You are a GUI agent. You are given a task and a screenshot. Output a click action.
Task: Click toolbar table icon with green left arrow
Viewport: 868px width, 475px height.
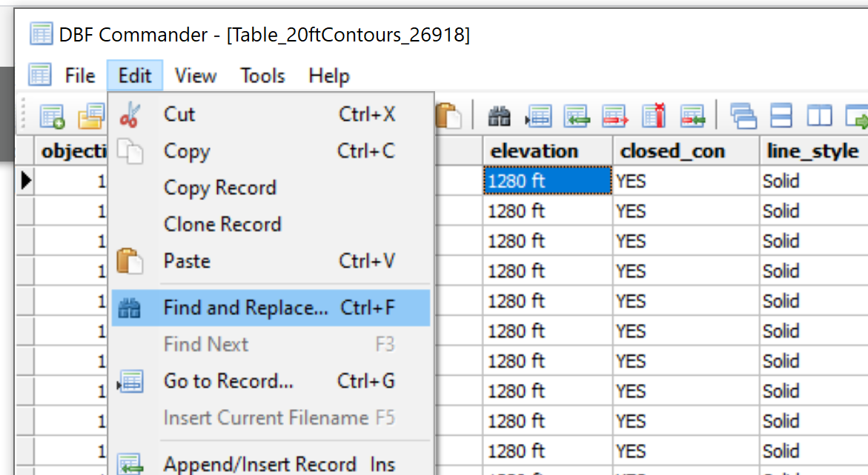click(576, 117)
